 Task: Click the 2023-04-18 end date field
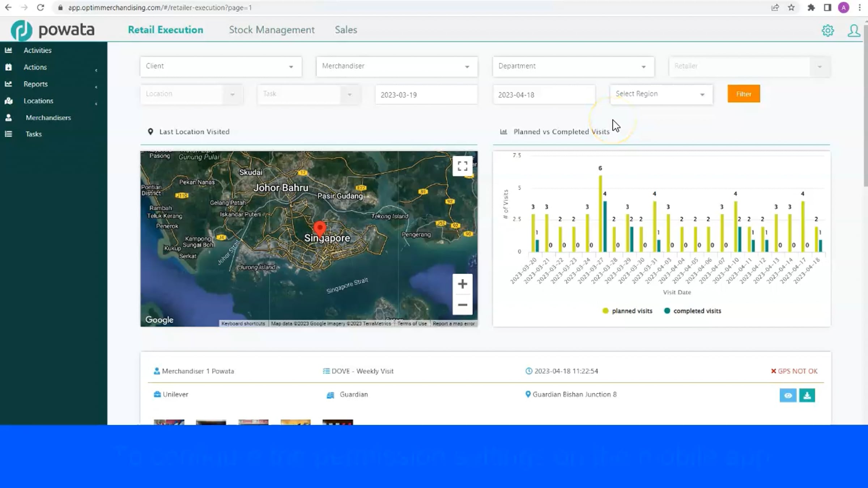544,95
